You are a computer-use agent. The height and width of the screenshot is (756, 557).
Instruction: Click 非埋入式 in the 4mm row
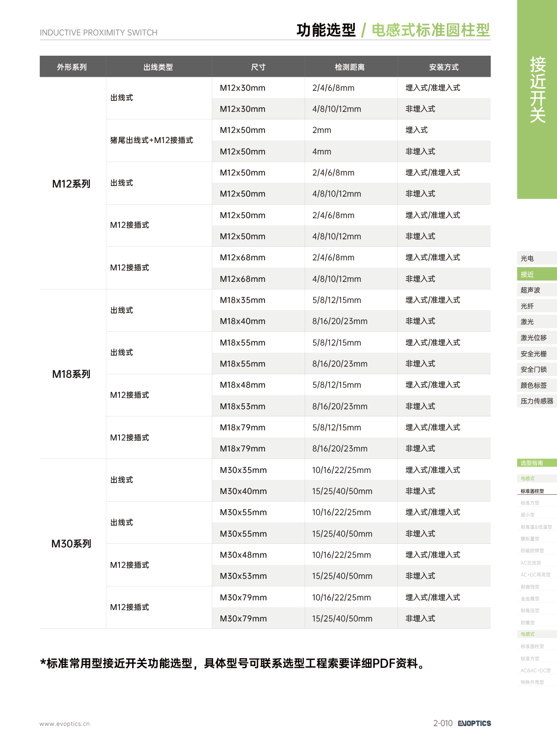click(444, 151)
